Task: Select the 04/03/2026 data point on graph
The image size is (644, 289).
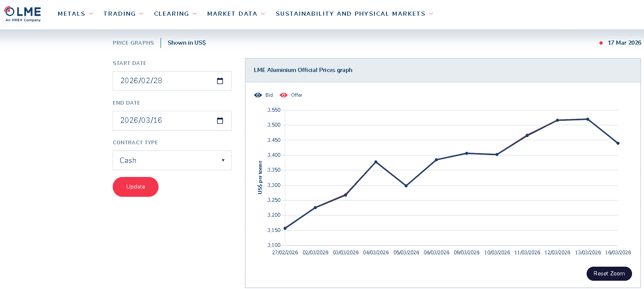Action: [x=376, y=162]
